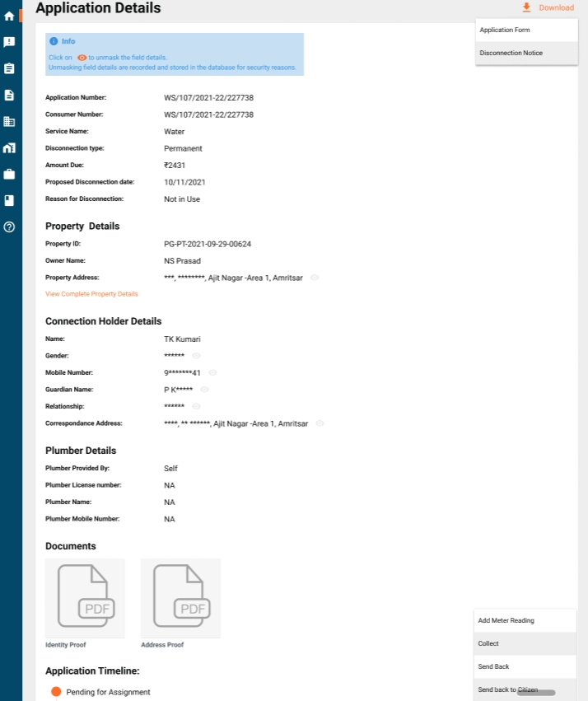This screenshot has height=701, width=588.
Task: Click the house-with-building sidebar icon
Action: (9, 147)
